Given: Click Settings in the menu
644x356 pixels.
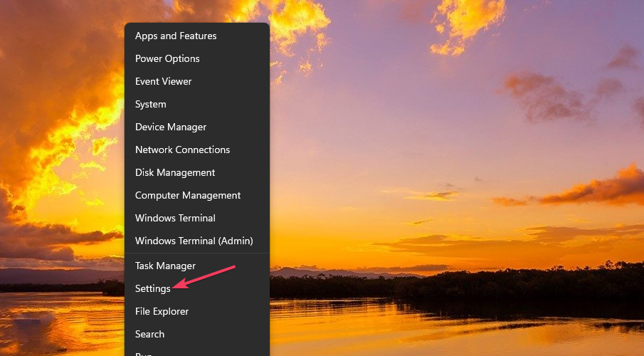Looking at the screenshot, I should click(153, 288).
